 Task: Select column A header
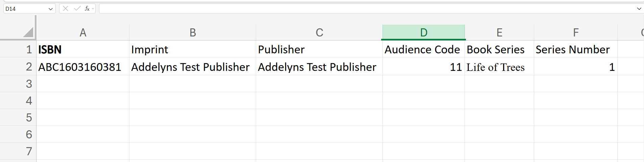(x=83, y=32)
